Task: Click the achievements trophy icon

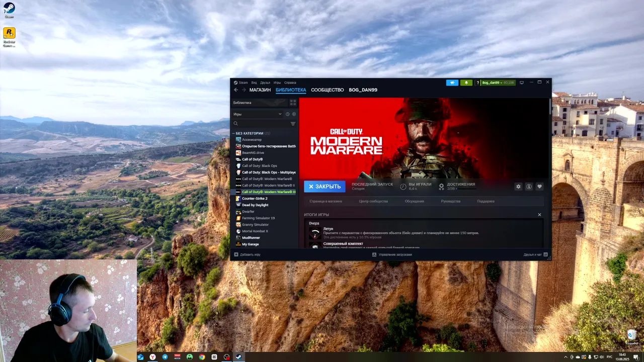Action: pos(441,187)
